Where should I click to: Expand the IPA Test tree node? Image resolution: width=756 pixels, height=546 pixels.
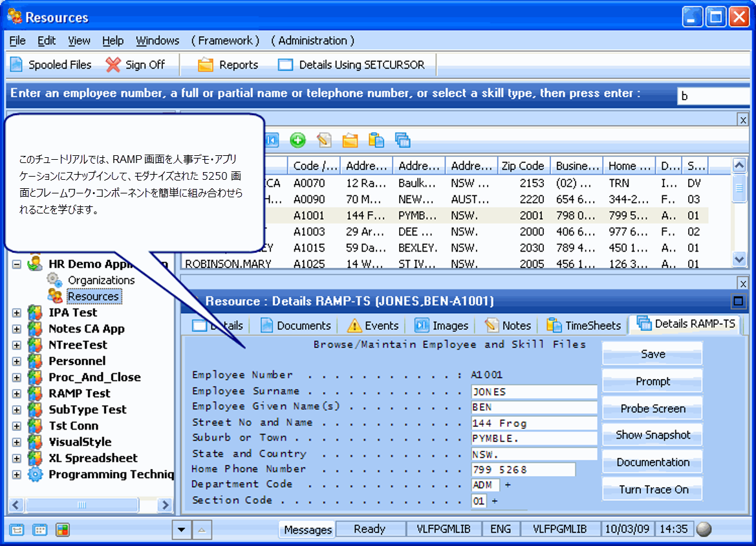pos(16,313)
